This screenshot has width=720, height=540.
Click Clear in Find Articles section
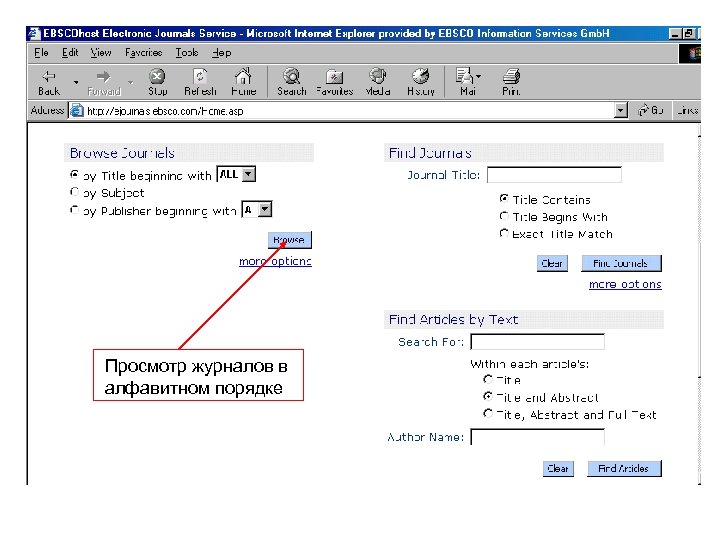click(558, 468)
